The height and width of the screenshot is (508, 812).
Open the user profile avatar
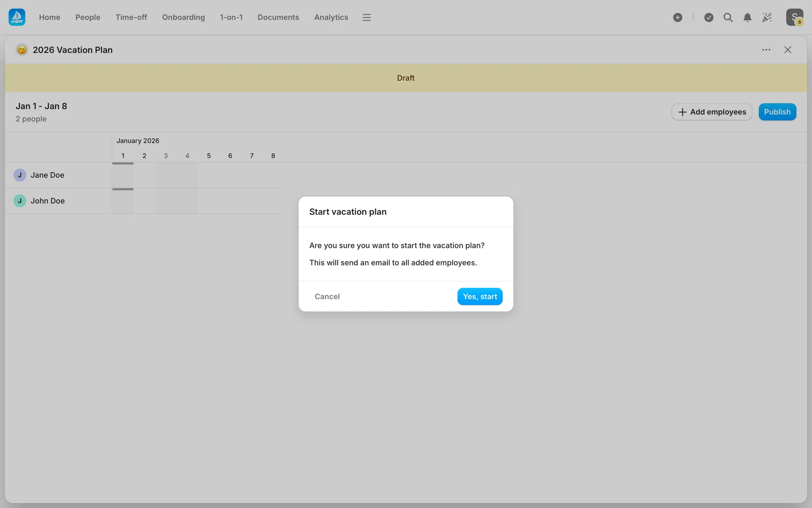794,17
